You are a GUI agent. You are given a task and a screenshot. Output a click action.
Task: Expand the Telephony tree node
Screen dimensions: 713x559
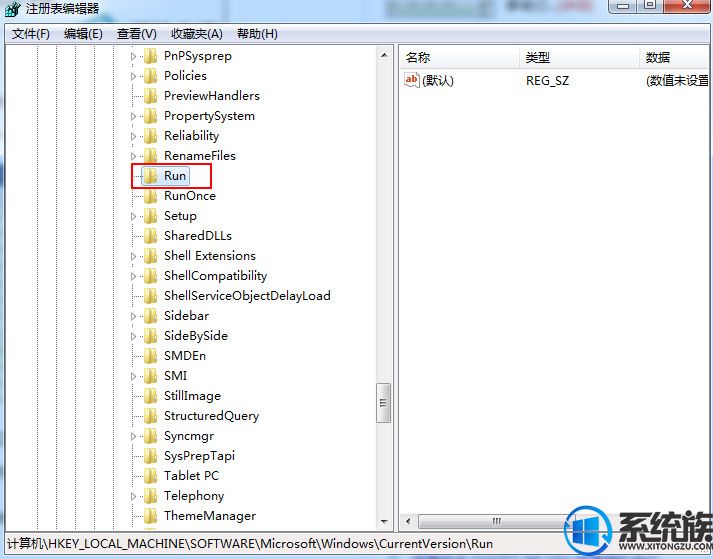(133, 496)
